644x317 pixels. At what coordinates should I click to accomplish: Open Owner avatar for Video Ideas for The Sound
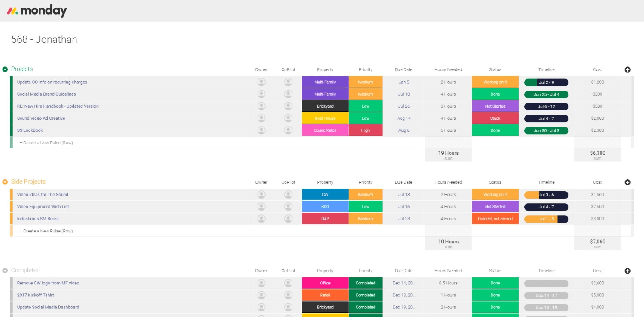pyautogui.click(x=261, y=195)
